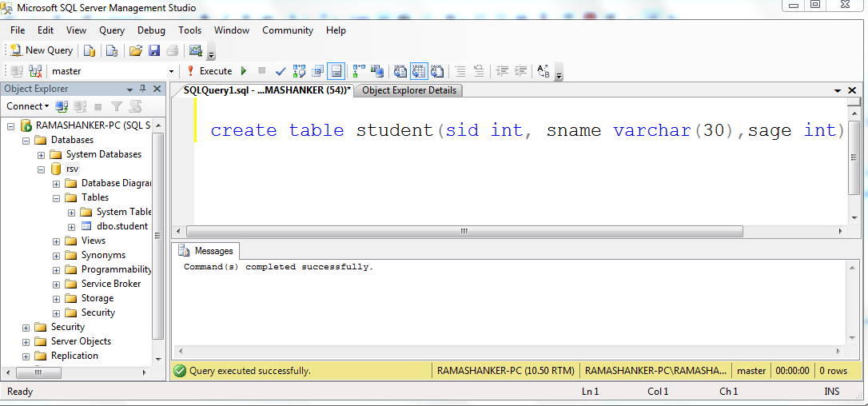Close the Object Explorer panel

[x=157, y=90]
